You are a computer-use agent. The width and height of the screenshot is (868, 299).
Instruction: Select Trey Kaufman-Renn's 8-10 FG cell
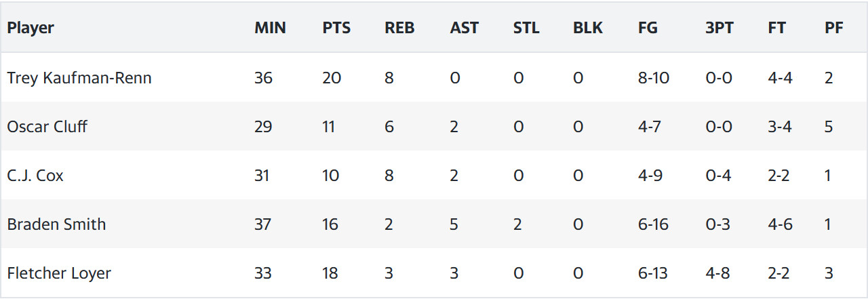click(x=653, y=78)
